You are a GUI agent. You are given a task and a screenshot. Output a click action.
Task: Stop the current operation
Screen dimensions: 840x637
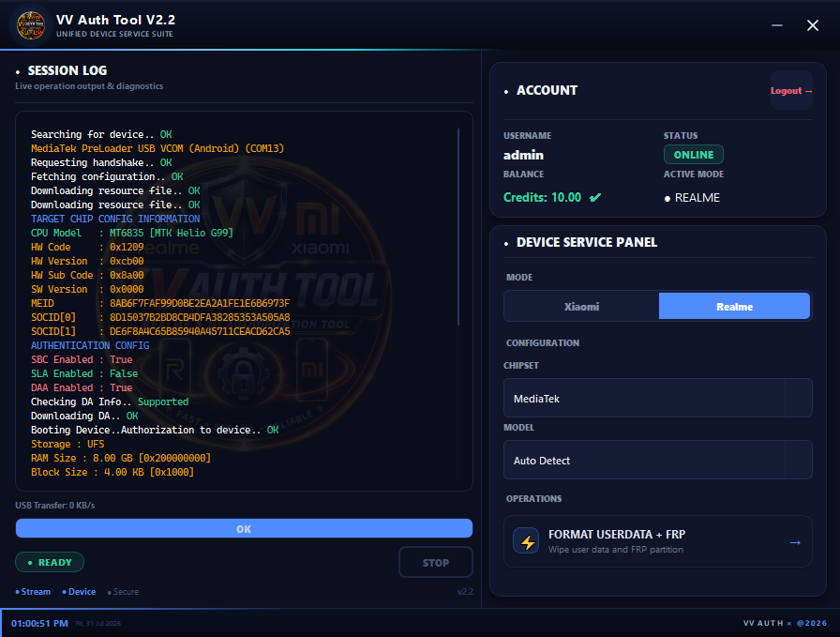point(436,563)
